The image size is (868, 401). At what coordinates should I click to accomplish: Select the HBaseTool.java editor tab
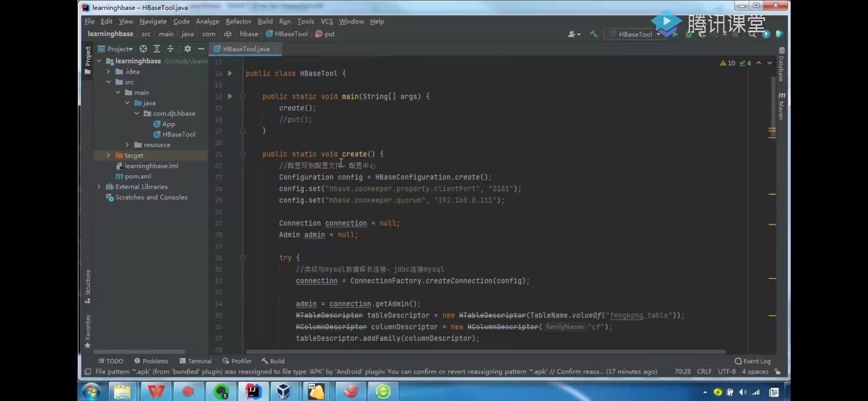point(245,49)
